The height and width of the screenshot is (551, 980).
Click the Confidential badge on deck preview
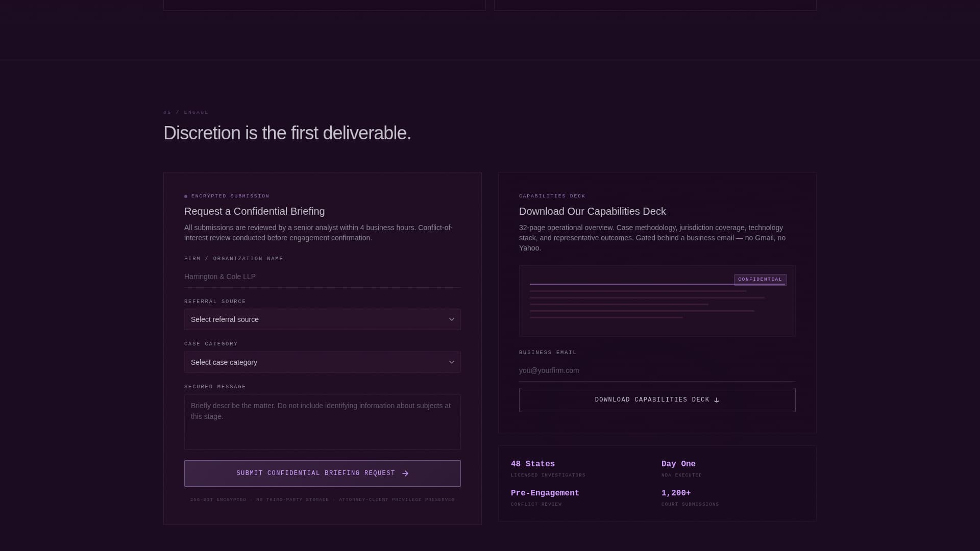click(760, 280)
